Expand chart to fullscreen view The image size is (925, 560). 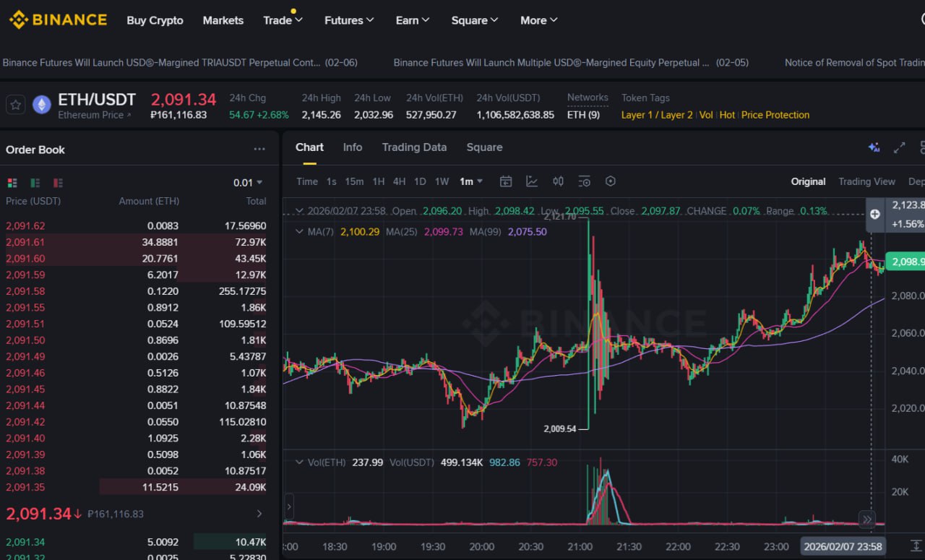899,147
